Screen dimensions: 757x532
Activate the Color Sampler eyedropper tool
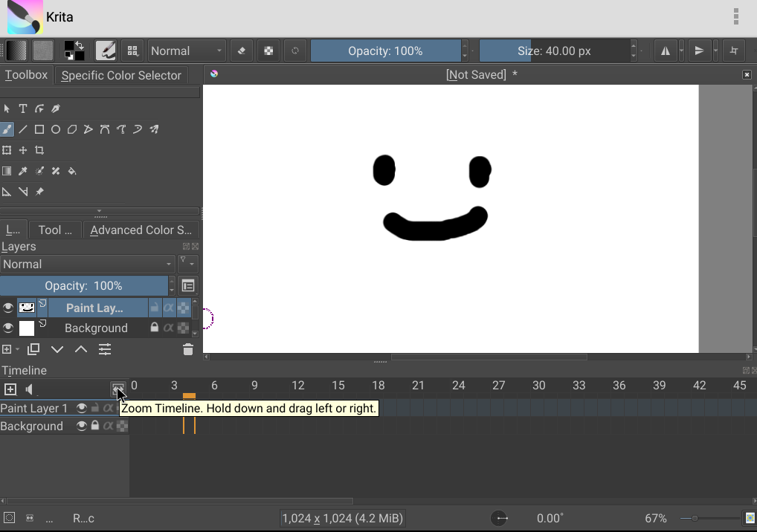point(23,171)
